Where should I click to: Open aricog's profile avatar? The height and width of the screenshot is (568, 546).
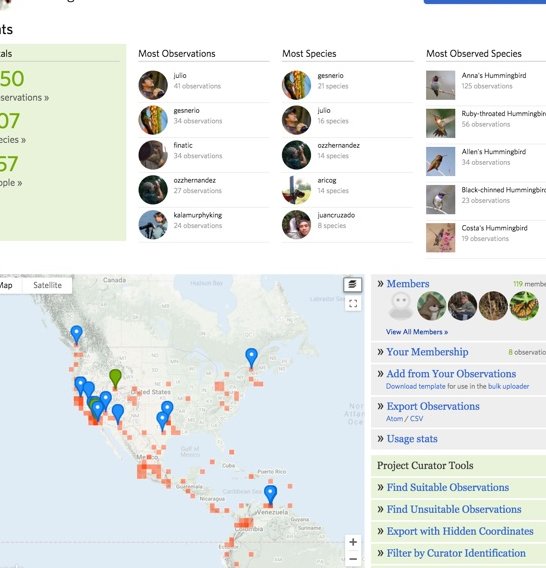pyautogui.click(x=296, y=190)
